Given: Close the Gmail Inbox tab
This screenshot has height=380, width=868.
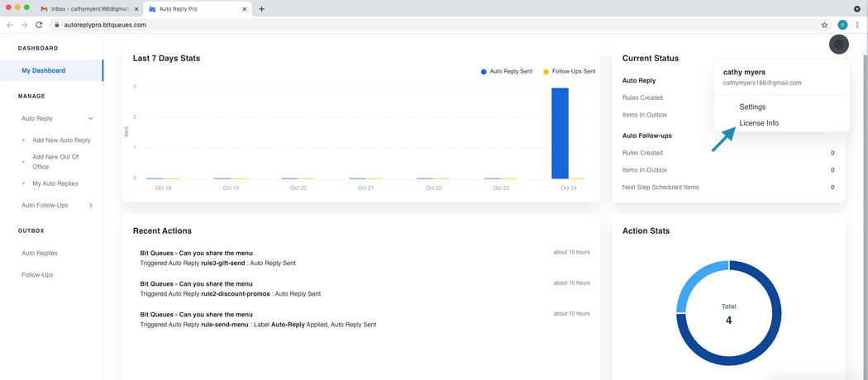Looking at the screenshot, I should click(x=136, y=9).
